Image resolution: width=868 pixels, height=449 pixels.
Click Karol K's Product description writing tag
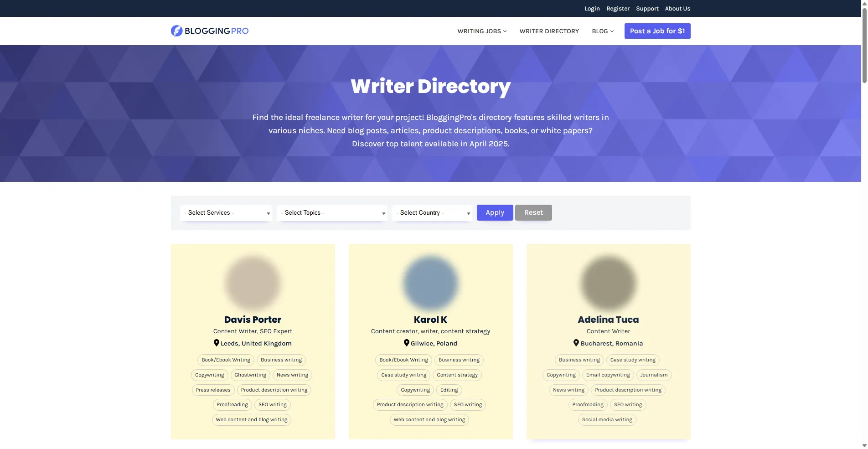(410, 405)
